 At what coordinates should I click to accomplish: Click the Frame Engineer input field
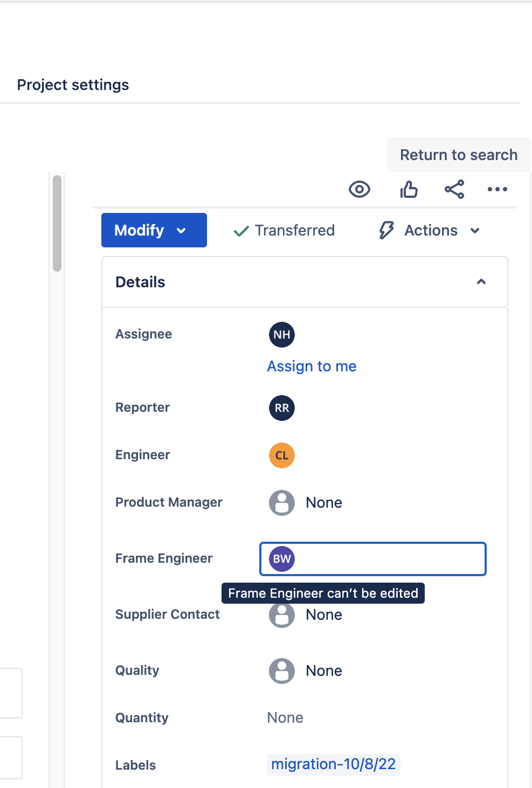[x=373, y=559]
